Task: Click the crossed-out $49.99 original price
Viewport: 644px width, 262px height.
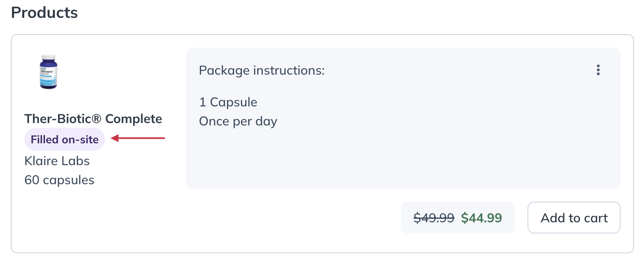Action: point(434,218)
